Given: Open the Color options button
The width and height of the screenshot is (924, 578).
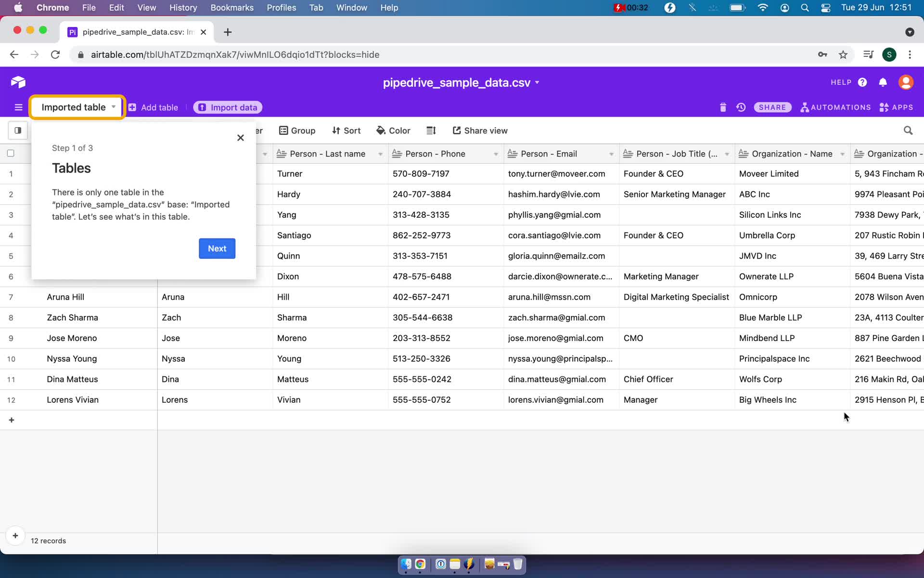Looking at the screenshot, I should point(393,131).
